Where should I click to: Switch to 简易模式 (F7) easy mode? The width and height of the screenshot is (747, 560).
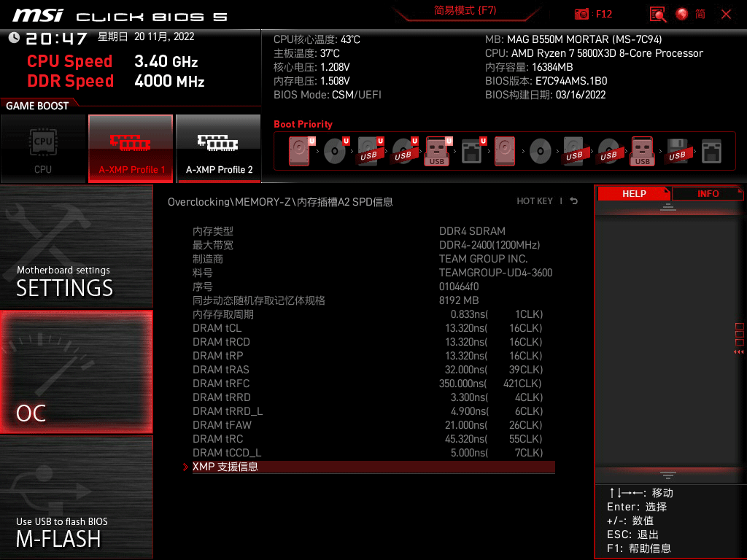click(x=465, y=10)
